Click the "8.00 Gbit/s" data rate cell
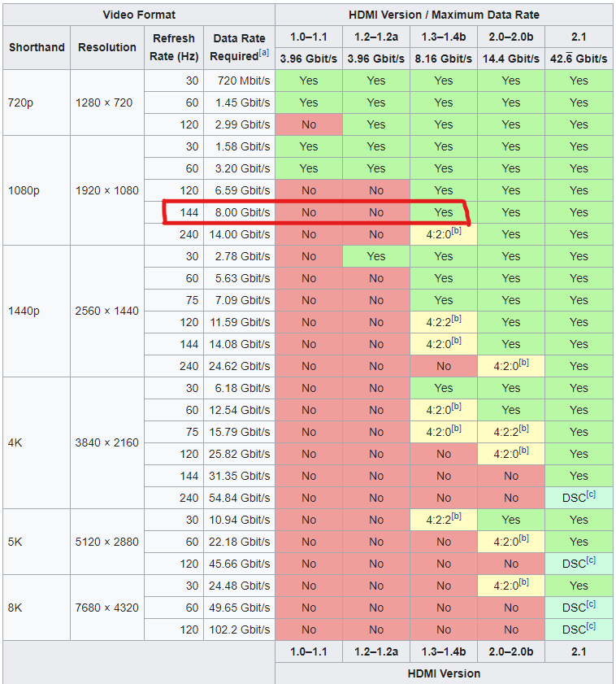Screen dimensions: 616x684 click(240, 212)
